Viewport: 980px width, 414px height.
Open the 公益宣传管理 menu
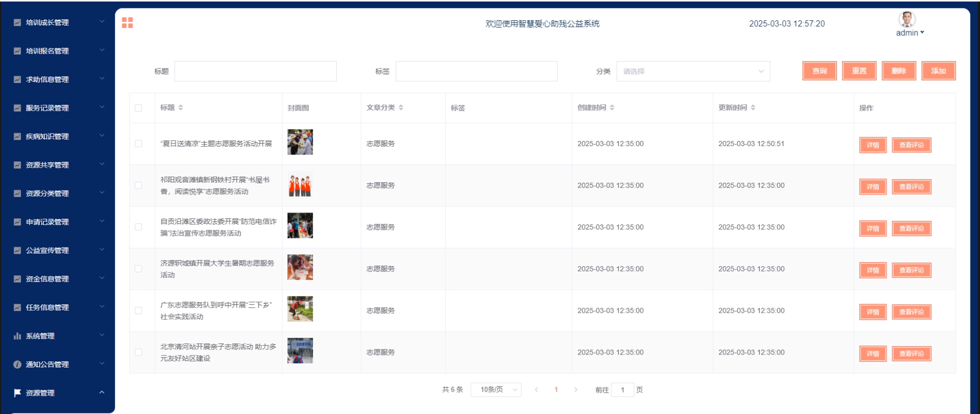tap(57, 251)
